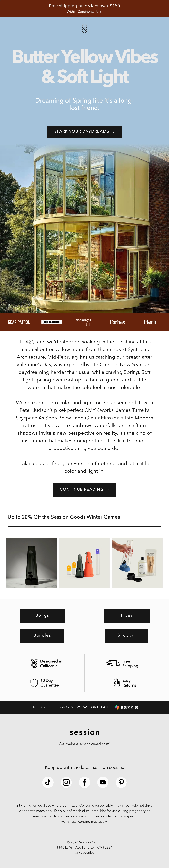Click the Easy Returns hand icon
Screen dimensions: 169x868
click(x=116, y=683)
